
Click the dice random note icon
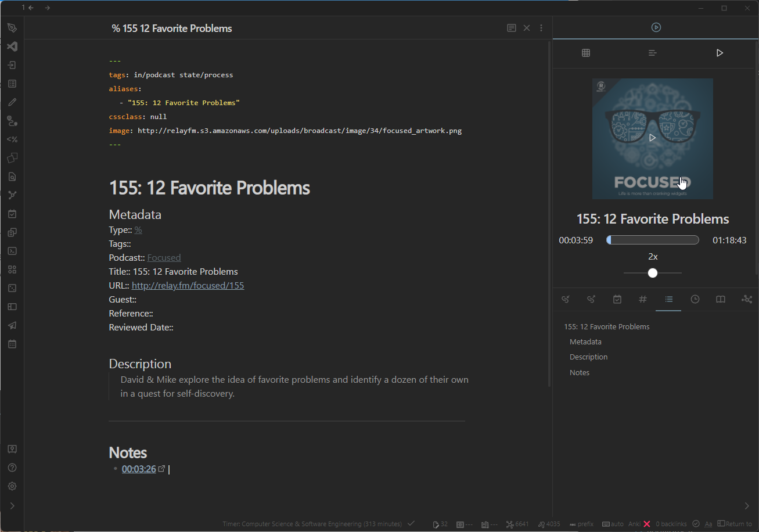pyautogui.click(x=12, y=288)
